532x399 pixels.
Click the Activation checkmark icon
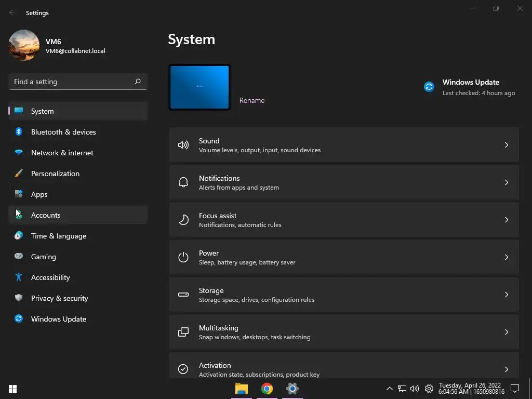pos(183,369)
